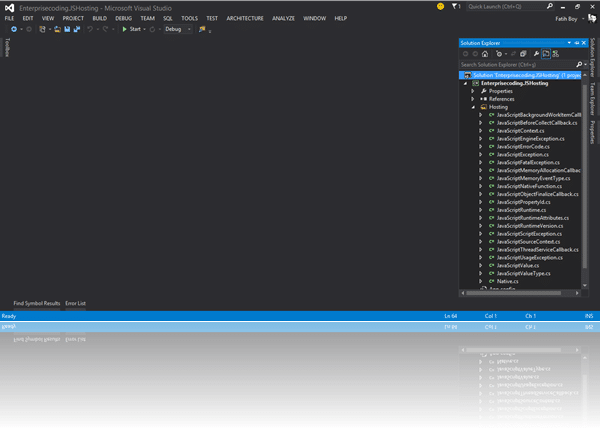The width and height of the screenshot is (600, 428).
Task: Click the Save All icon
Action: click(x=77, y=29)
